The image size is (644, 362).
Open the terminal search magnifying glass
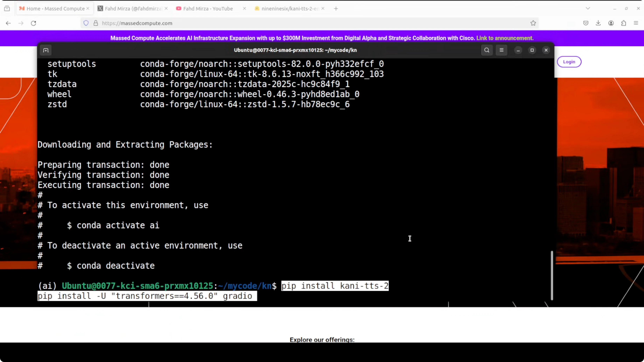coord(486,50)
